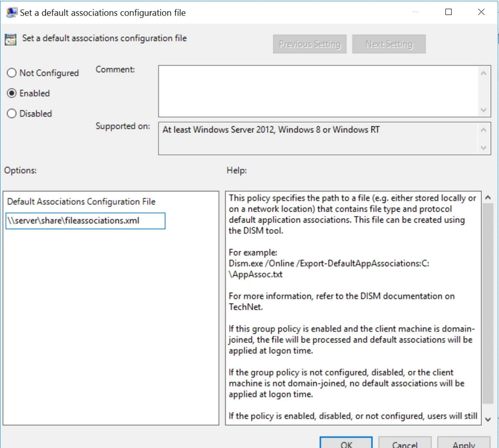The image size is (499, 448).
Task: Click the Default Associations Configuration File path field
Action: coord(85,221)
